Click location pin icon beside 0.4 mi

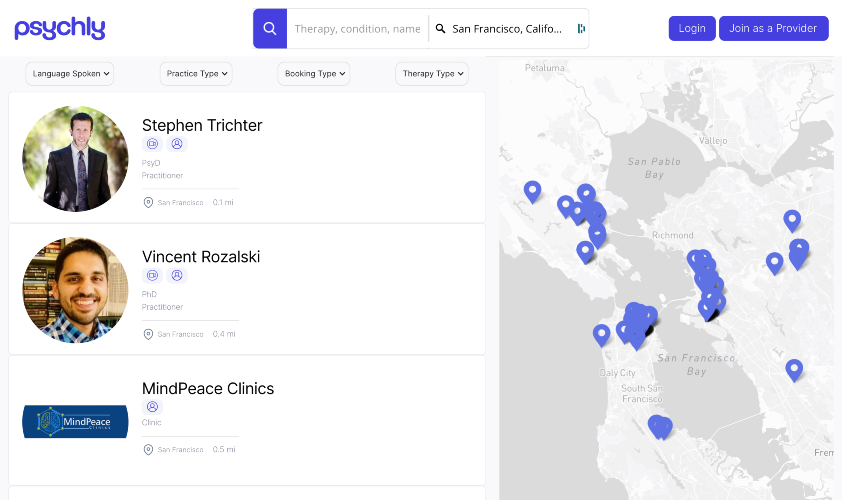(x=148, y=334)
